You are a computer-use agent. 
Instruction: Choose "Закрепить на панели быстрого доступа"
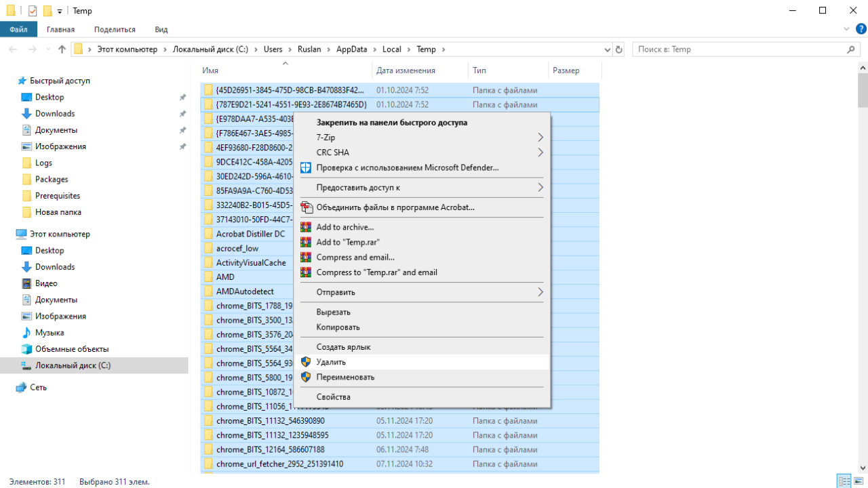tap(421, 123)
